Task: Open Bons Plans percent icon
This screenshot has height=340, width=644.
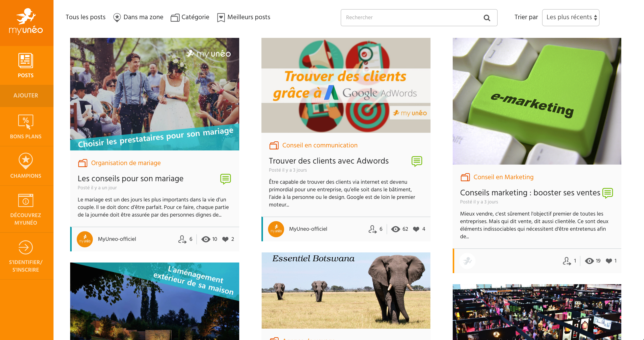Action: (x=25, y=122)
